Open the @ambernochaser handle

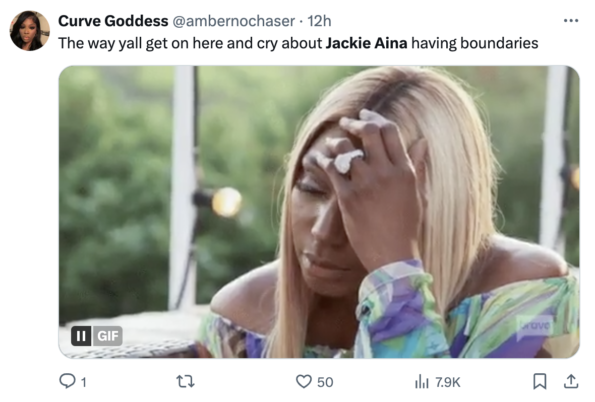(234, 21)
